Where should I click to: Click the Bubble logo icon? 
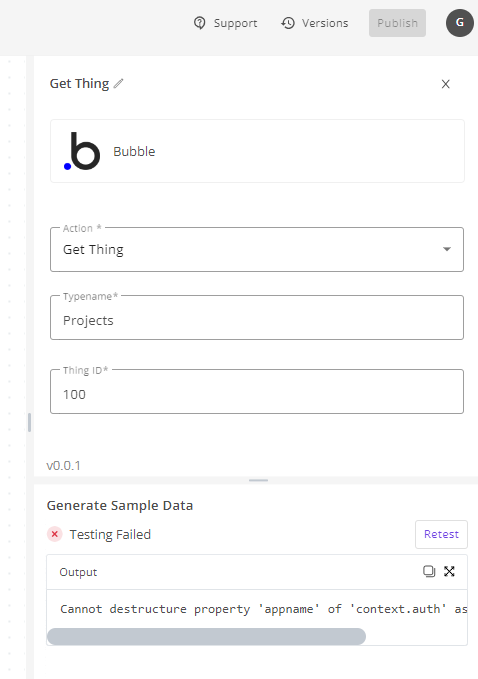82,151
